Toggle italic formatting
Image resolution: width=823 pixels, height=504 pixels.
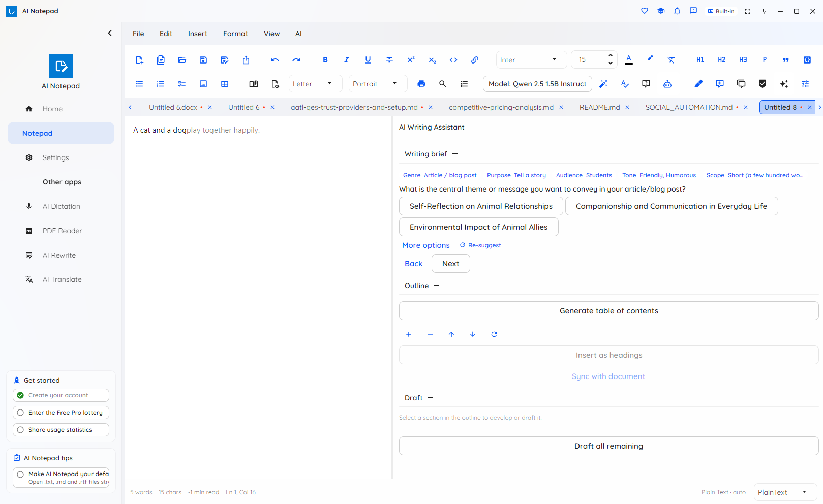[x=347, y=60]
